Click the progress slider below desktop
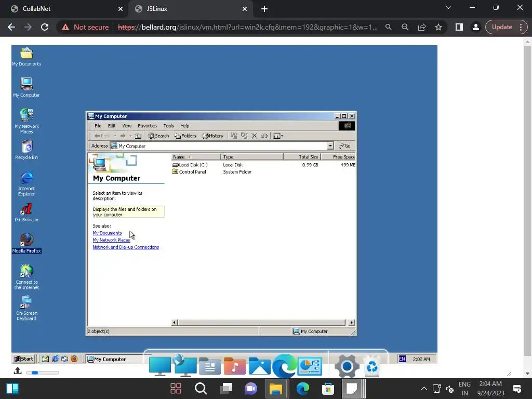 pos(43,373)
